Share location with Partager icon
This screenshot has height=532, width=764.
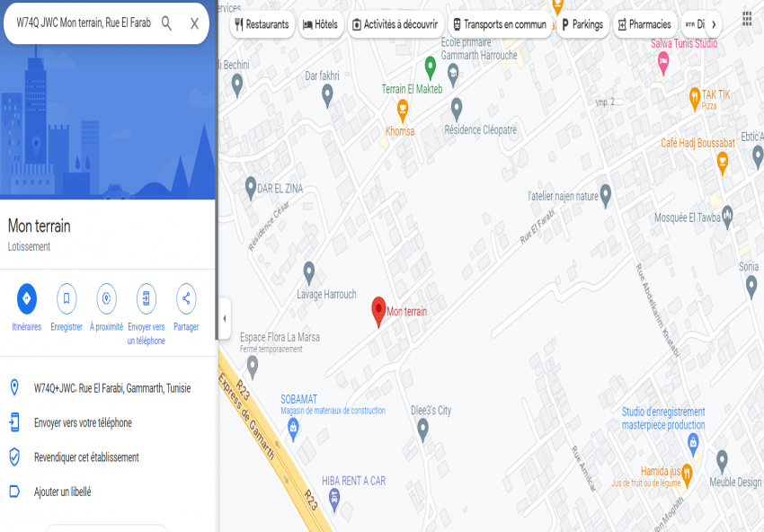point(186,298)
